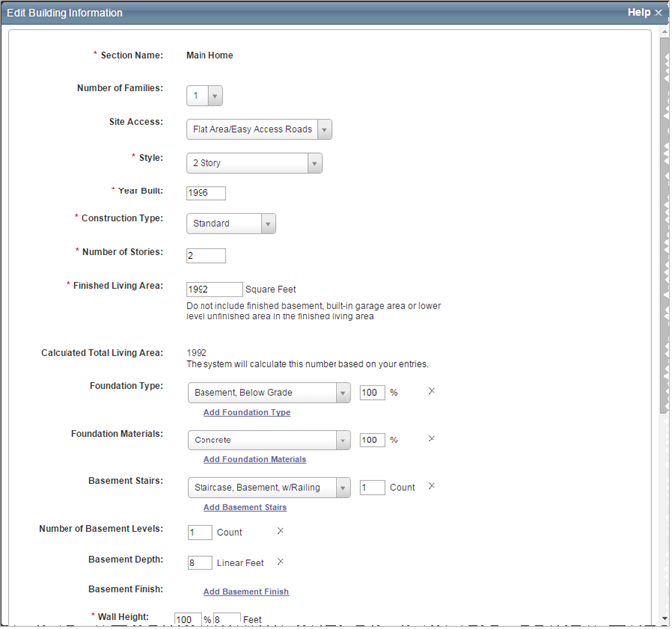Open the Foundation Materials dropdown

pos(343,440)
